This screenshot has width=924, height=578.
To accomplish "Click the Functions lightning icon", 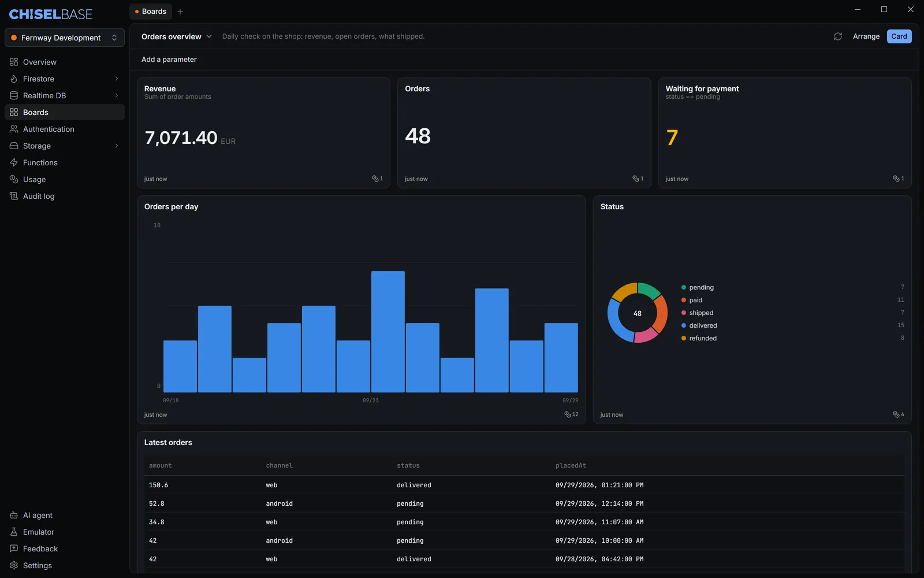I will [14, 162].
